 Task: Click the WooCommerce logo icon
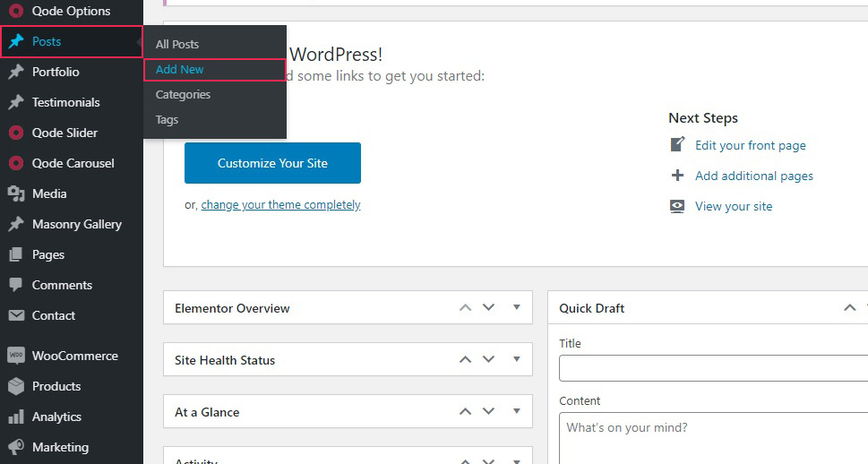point(16,356)
